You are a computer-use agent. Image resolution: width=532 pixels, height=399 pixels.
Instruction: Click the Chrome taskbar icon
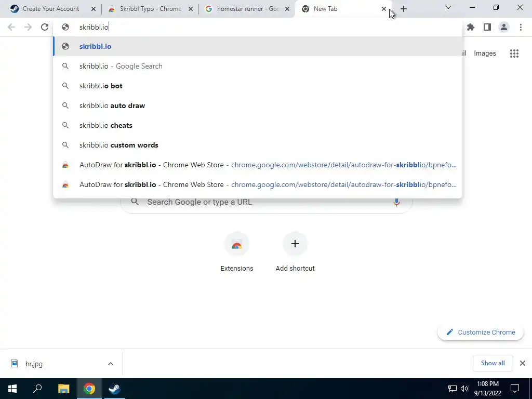point(89,389)
